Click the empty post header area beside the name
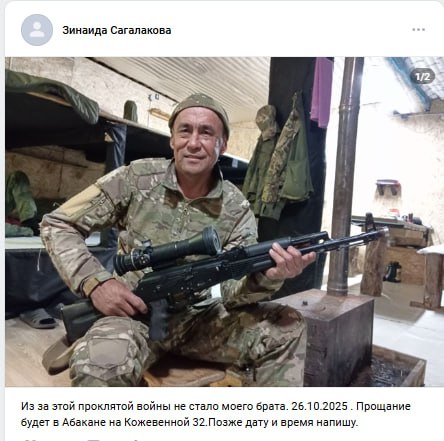This screenshot has width=444, height=441. (290, 30)
